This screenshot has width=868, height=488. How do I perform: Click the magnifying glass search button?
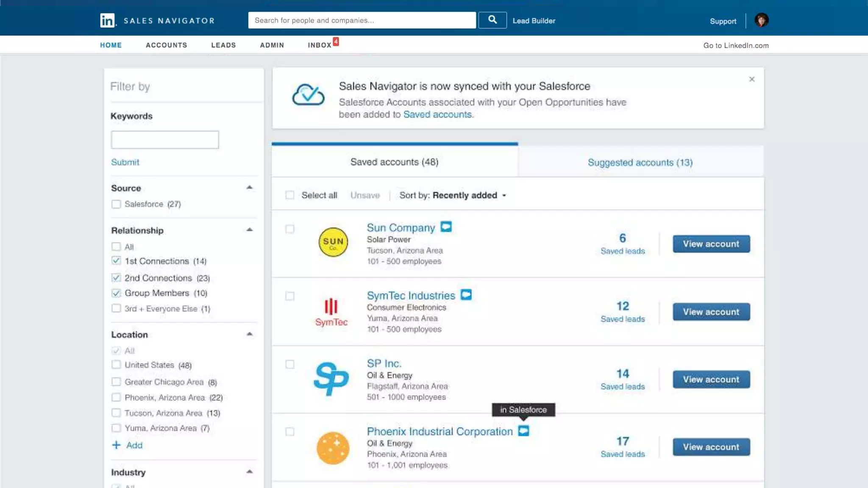point(492,20)
